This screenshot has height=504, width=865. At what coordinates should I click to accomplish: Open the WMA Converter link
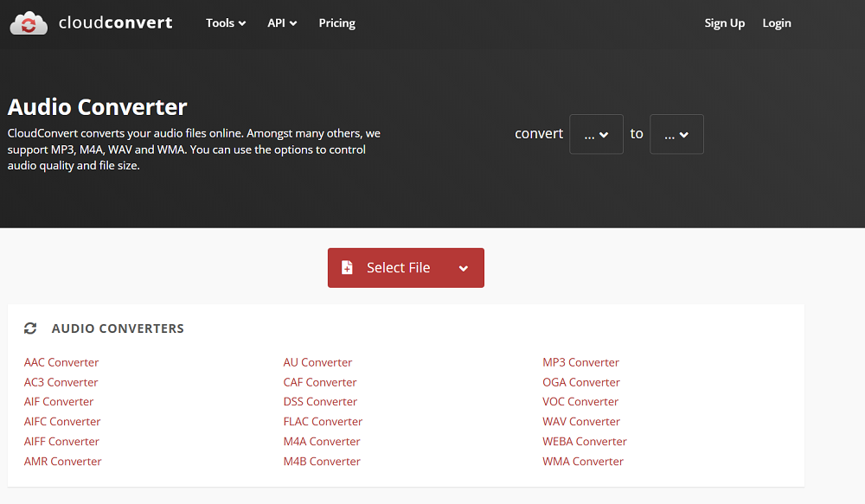click(x=582, y=461)
